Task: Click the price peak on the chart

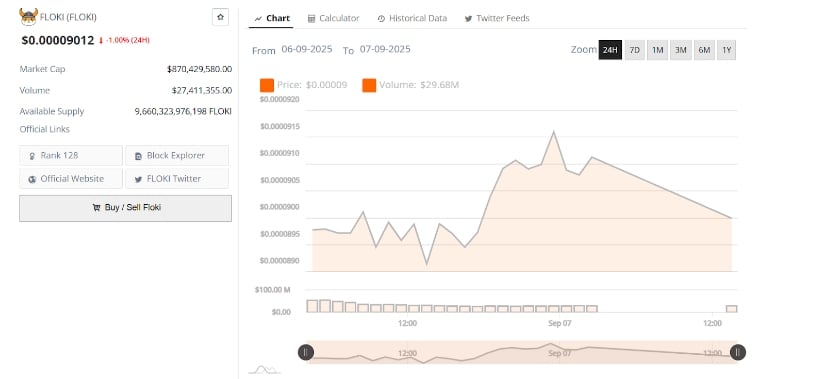Action: [x=554, y=132]
